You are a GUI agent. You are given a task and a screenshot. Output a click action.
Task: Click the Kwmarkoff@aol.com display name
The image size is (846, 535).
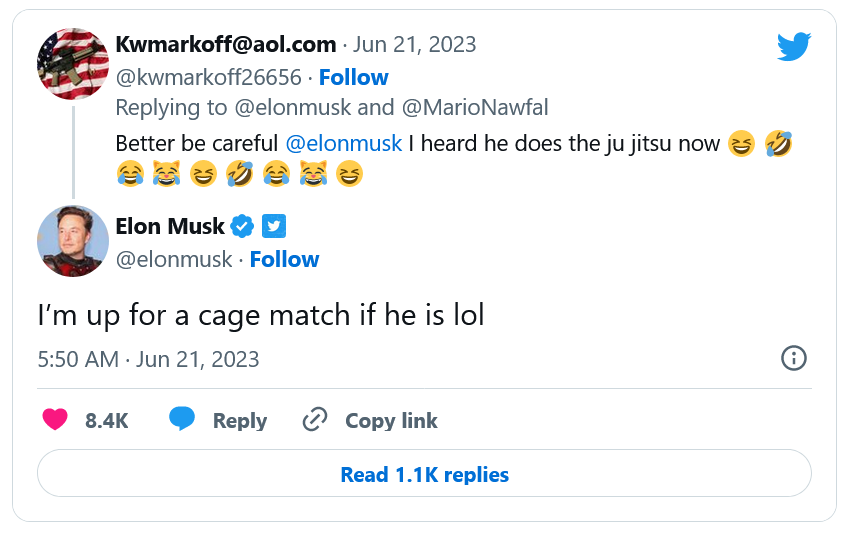(x=225, y=44)
